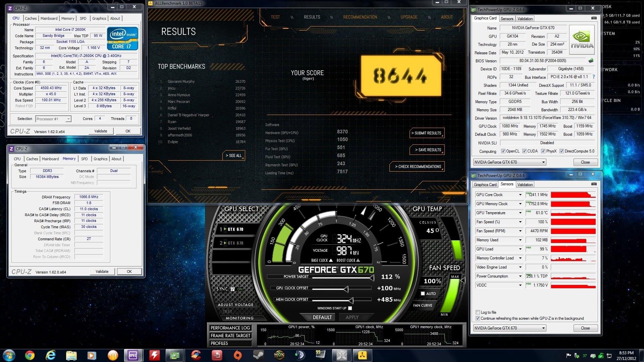Uncheck Continue refreshing in background option
The image size is (644, 362).
click(x=478, y=318)
